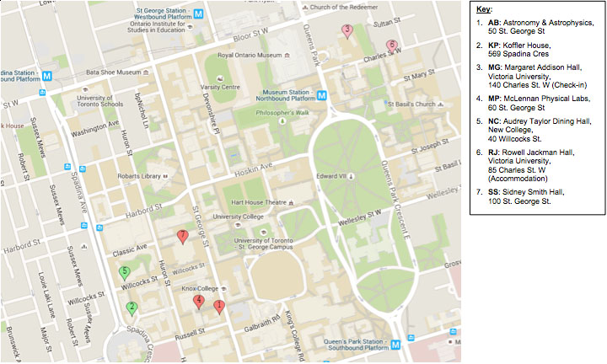Screen dimensions: 607x364
Task: Click 'University of Toronto - St. George Campus' label
Action: click(264, 244)
